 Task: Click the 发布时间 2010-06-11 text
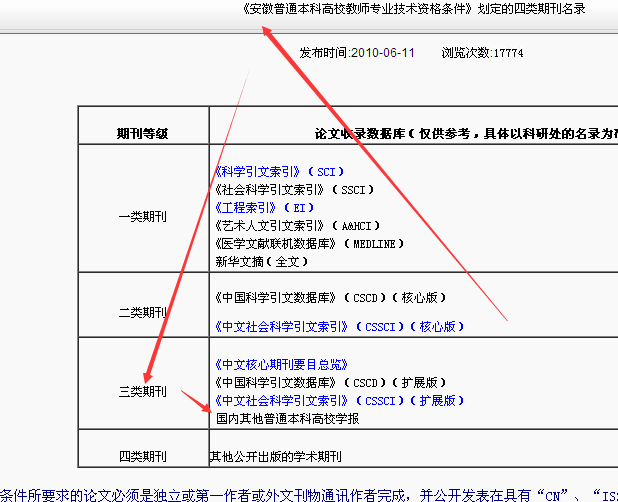[x=356, y=53]
